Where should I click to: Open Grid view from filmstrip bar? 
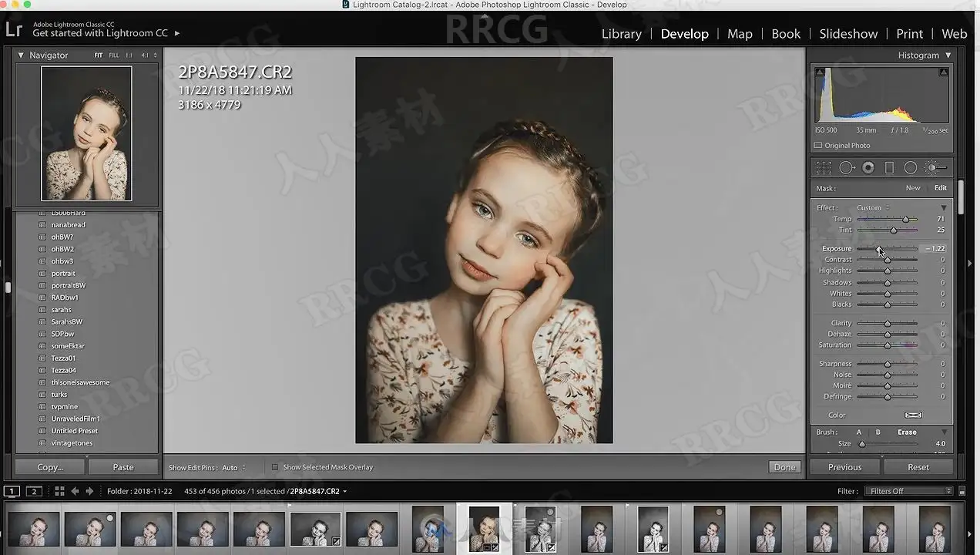pyautogui.click(x=59, y=491)
